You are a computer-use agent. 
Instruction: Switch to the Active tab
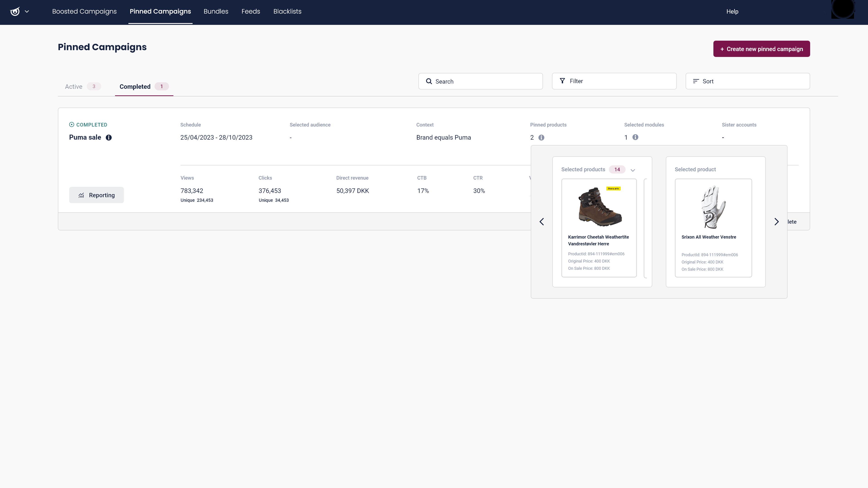(73, 87)
